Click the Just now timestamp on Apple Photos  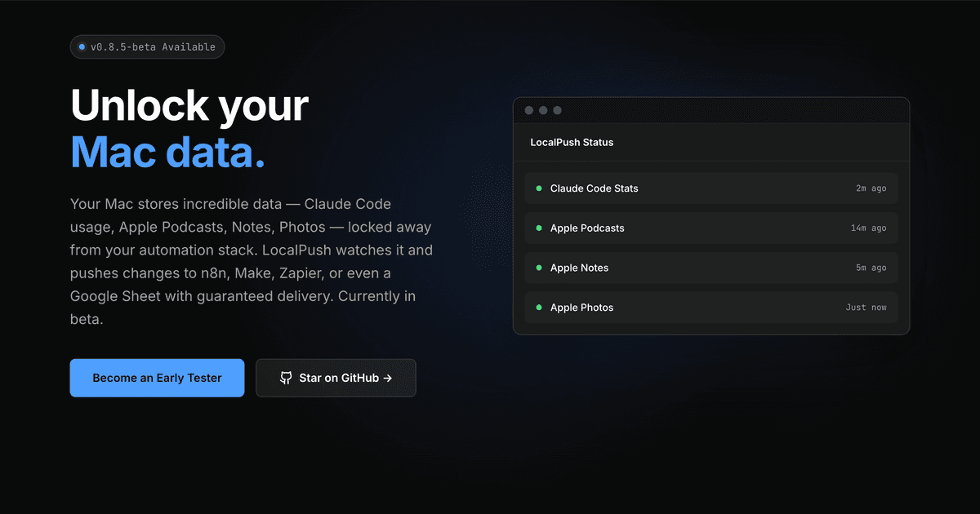(866, 308)
